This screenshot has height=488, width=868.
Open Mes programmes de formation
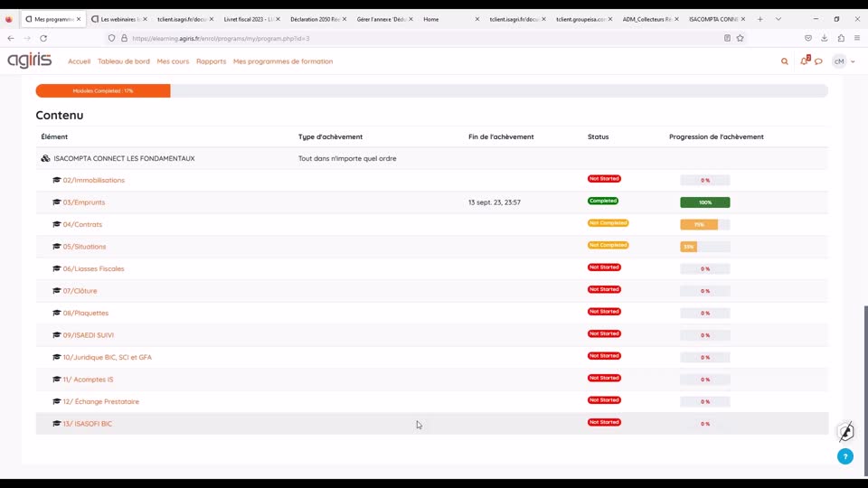click(x=283, y=61)
